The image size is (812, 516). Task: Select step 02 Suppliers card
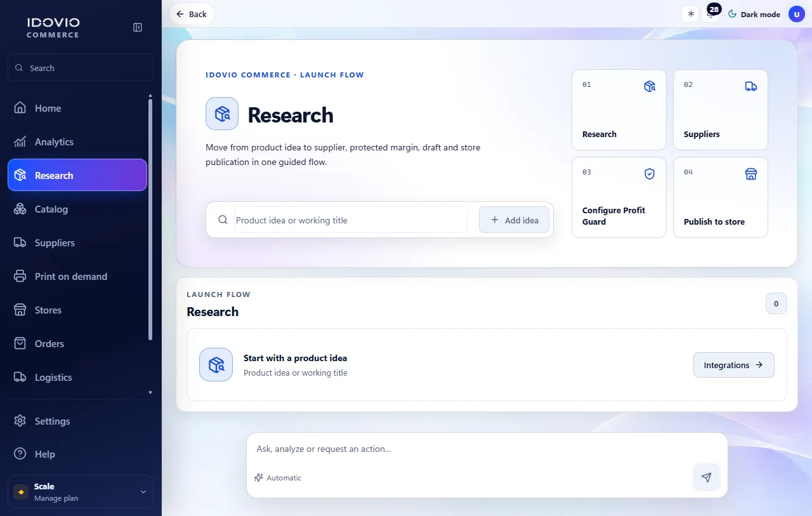pyautogui.click(x=721, y=110)
